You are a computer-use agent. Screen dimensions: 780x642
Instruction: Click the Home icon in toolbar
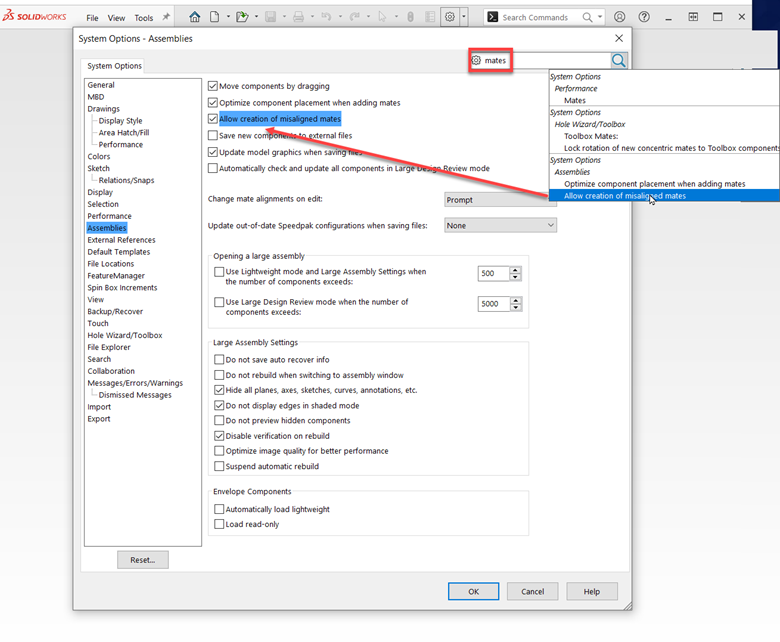click(195, 17)
